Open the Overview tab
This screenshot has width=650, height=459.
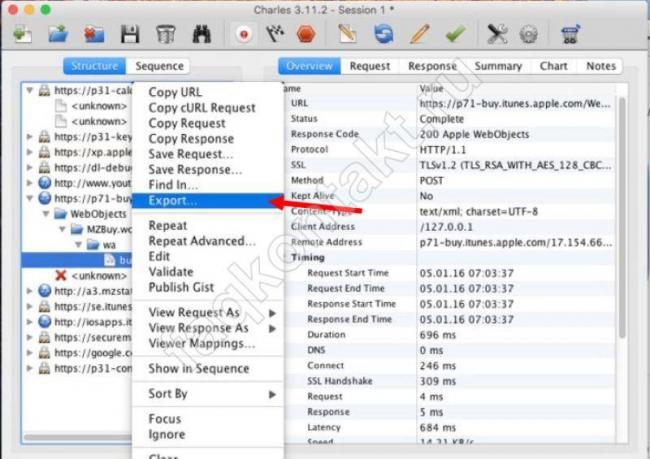click(x=309, y=66)
